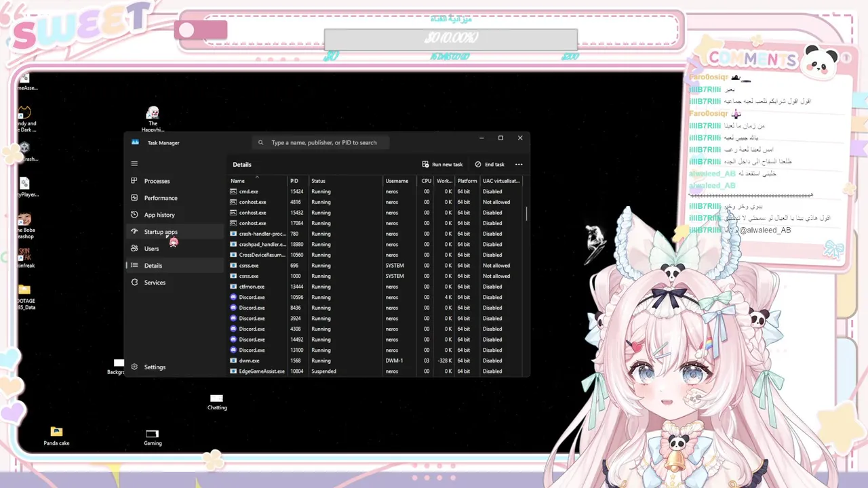The height and width of the screenshot is (488, 868).
Task: Click the search magnifier icon
Action: (x=261, y=142)
